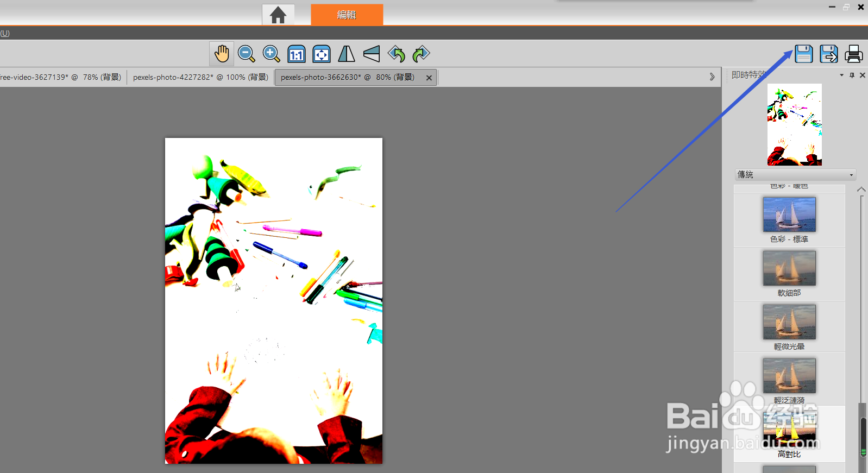Close the pexels-photo-3662630 tab
The image size is (868, 473).
(x=429, y=78)
